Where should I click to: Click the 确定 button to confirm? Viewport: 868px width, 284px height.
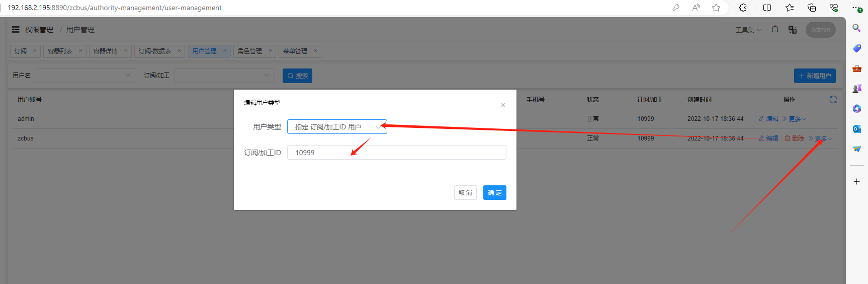[x=494, y=193]
